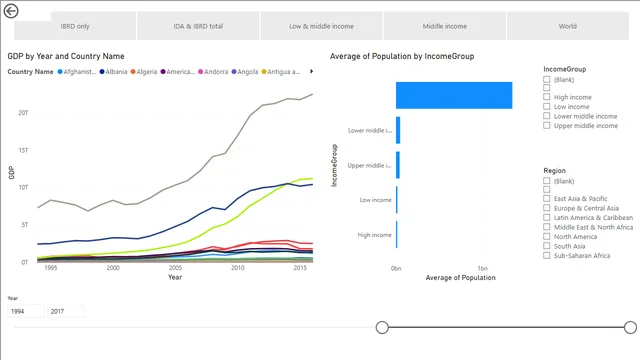The width and height of the screenshot is (640, 360).
Task: Click the 20T GDP axis label
Action: click(x=23, y=113)
